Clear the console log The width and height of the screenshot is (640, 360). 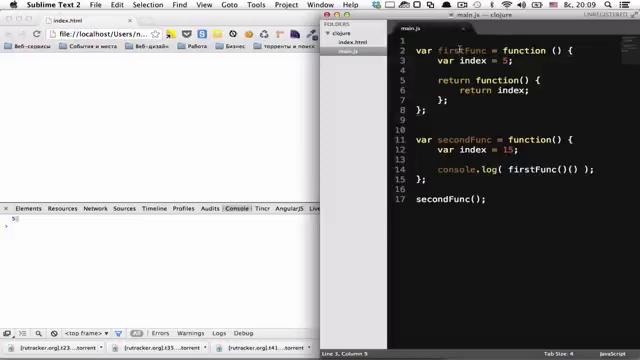point(54,333)
